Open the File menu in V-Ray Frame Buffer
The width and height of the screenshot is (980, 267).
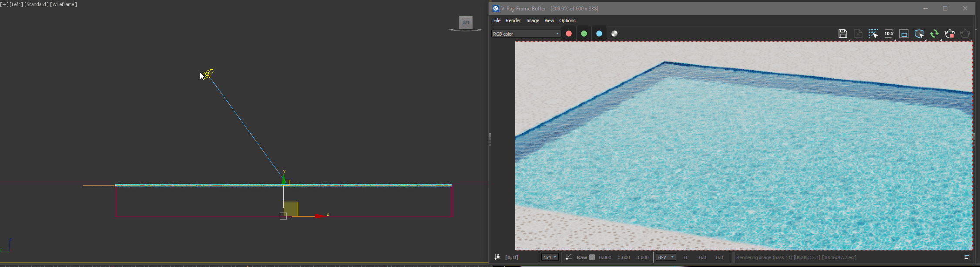497,20
